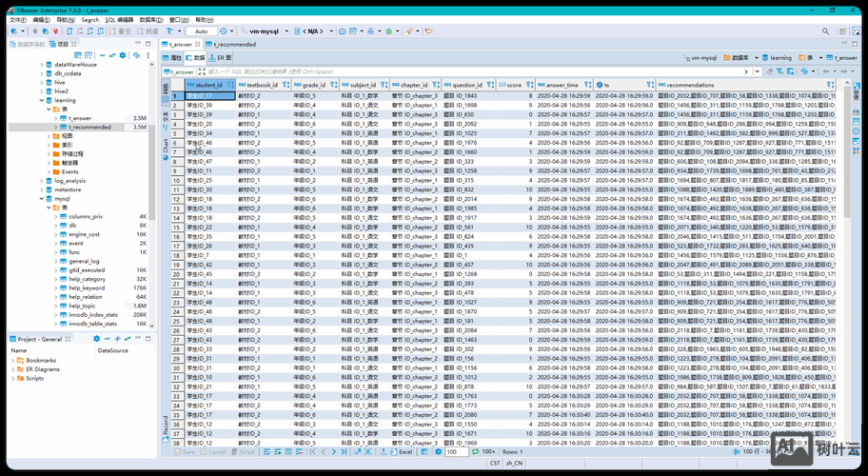Expand the Bookmarks folder in Project panel
The image size is (868, 476).
13,360
